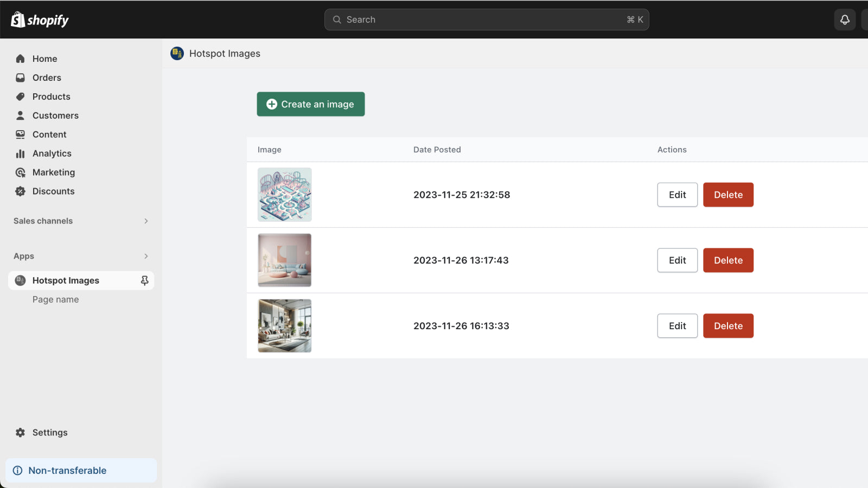Edit the image posted 2023-11-26 16:13:33

tap(677, 326)
